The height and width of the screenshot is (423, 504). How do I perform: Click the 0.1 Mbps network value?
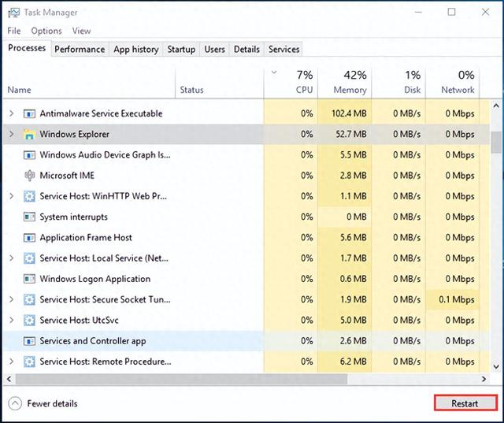click(457, 299)
